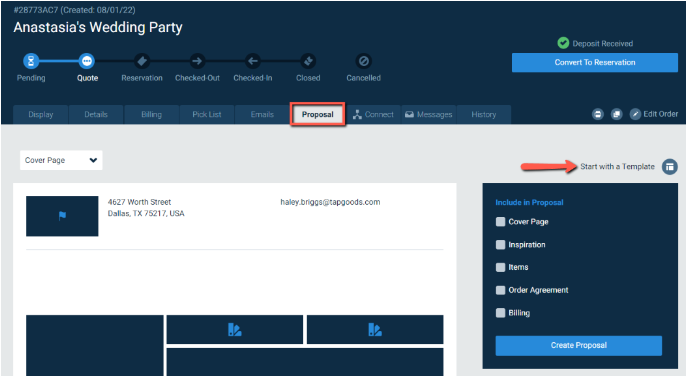Screen dimensions: 687x376
Task: Click Start with a Template link
Action: tap(617, 167)
